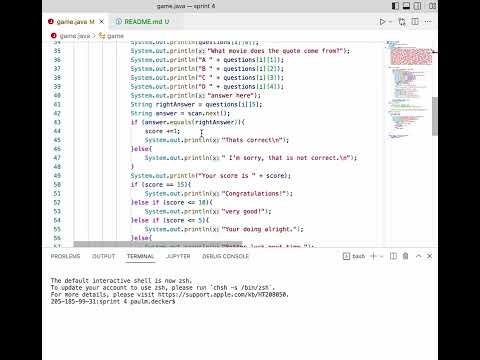Open the DEBUG CONSOLE panel tab

(225, 256)
